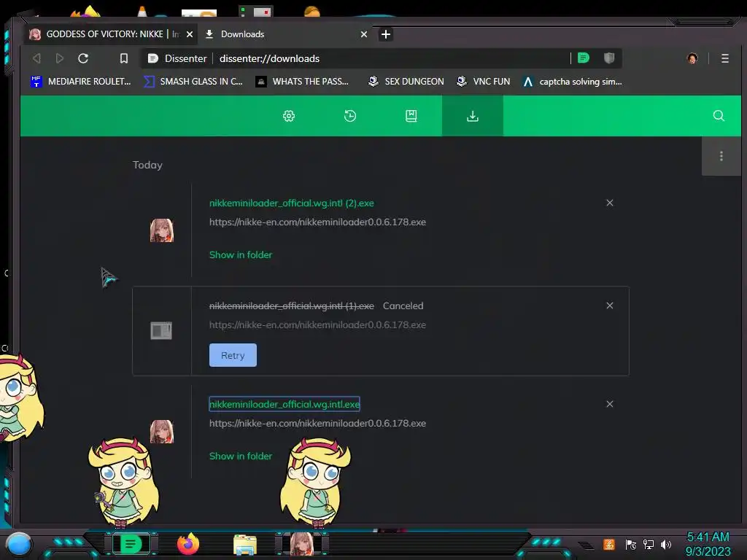
Task: Open the browser hamburger menu
Action: pos(725,58)
